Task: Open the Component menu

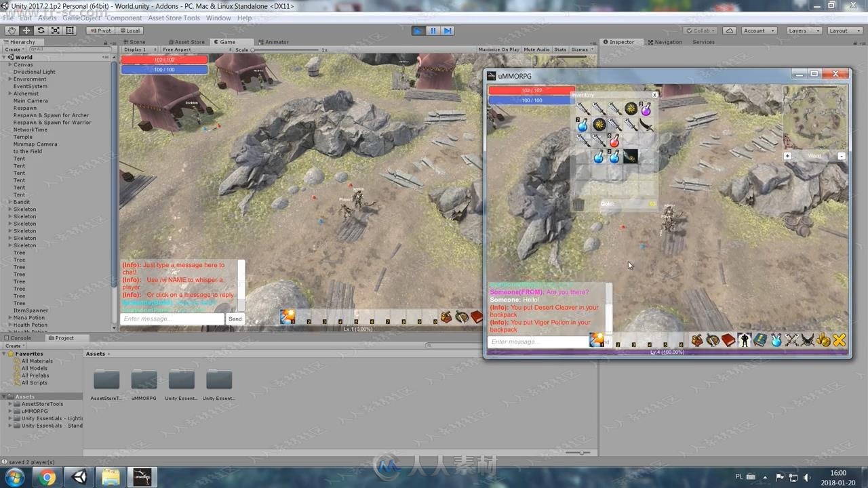Action: (x=124, y=18)
